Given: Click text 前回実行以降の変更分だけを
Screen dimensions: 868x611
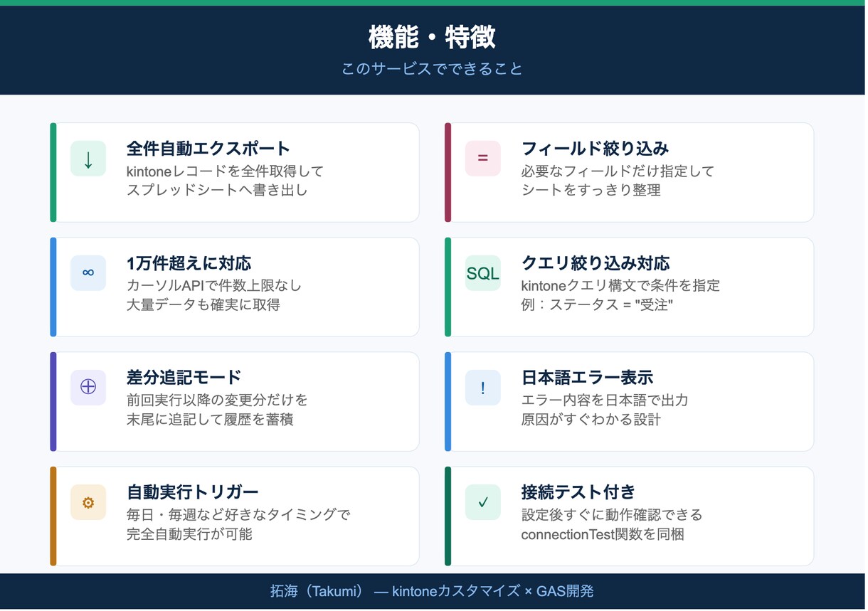Looking at the screenshot, I should tap(218, 400).
